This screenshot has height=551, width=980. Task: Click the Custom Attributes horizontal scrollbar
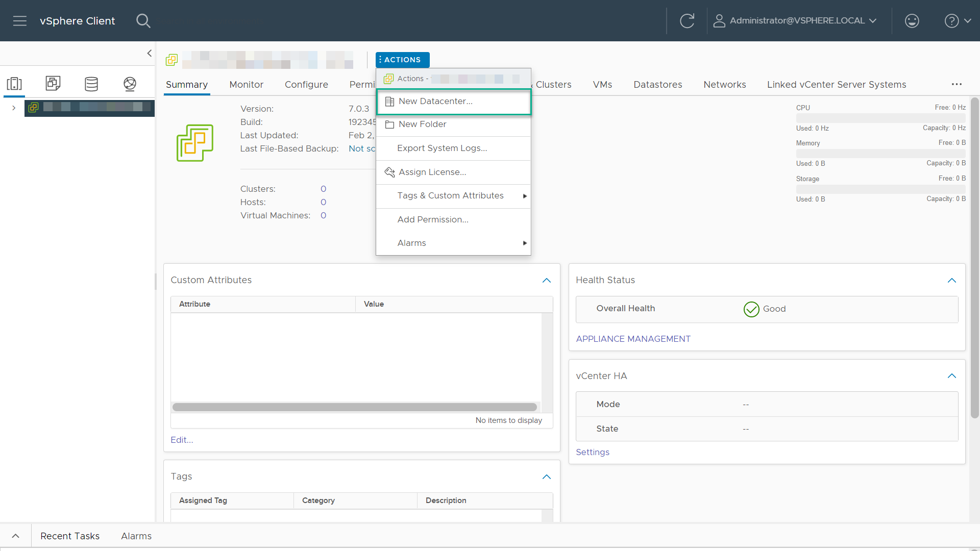pos(355,407)
